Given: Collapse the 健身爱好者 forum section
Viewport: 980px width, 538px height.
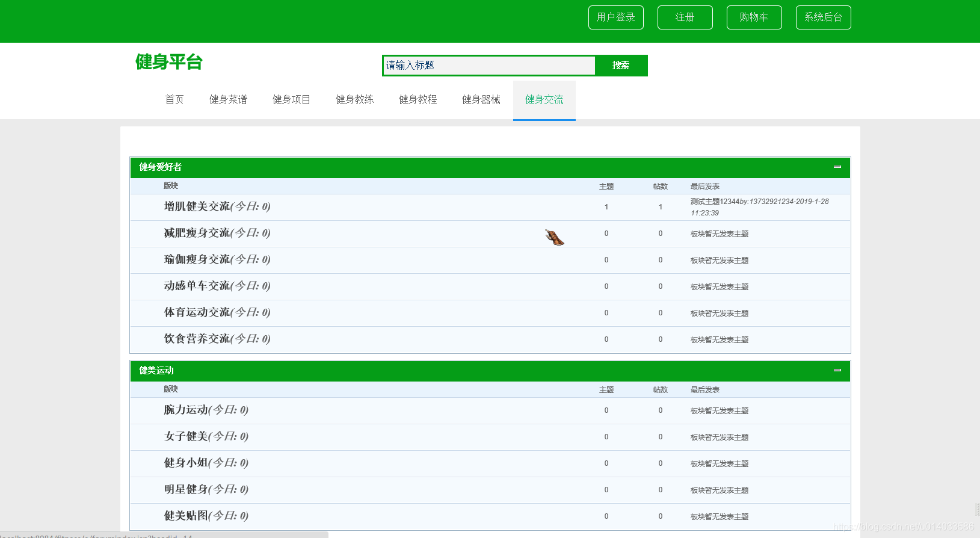Looking at the screenshot, I should coord(837,167).
